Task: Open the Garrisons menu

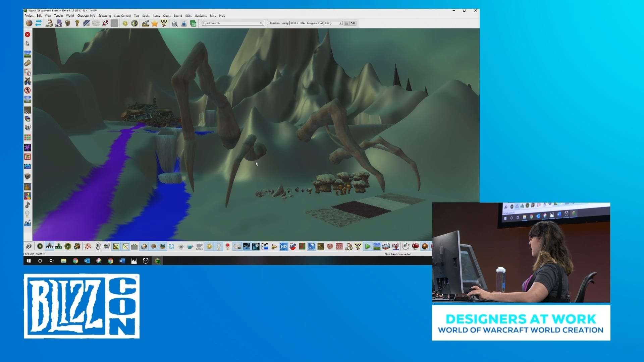Action: point(201,16)
